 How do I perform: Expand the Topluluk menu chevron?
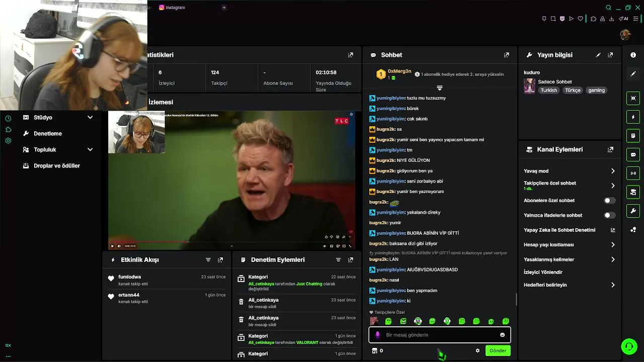(x=90, y=150)
